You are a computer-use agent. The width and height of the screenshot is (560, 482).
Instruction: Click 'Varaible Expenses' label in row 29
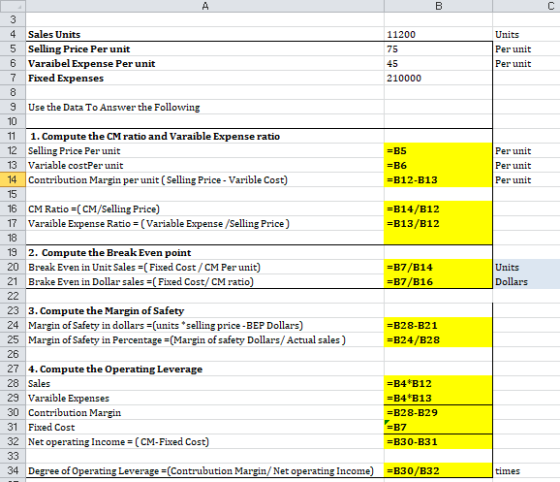point(205,398)
